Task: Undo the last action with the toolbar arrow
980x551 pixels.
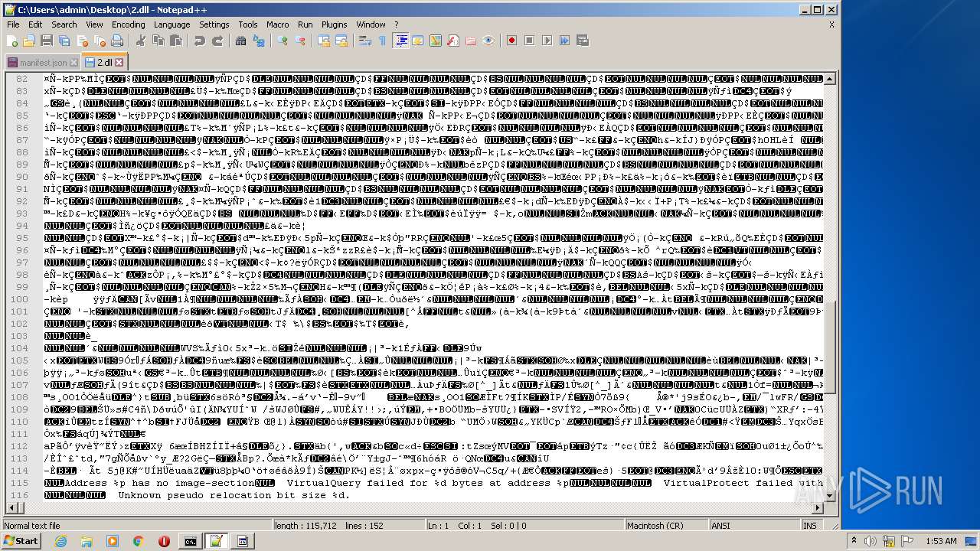Action: tap(201, 41)
